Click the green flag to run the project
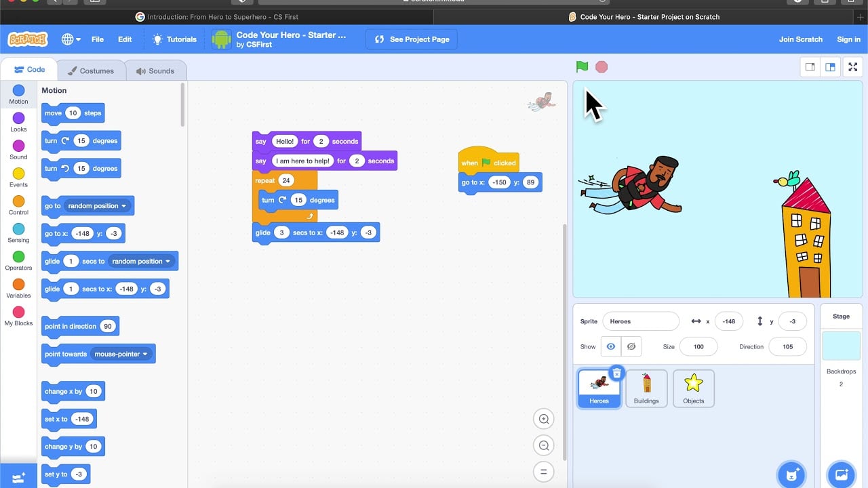The height and width of the screenshot is (488, 868). click(581, 66)
